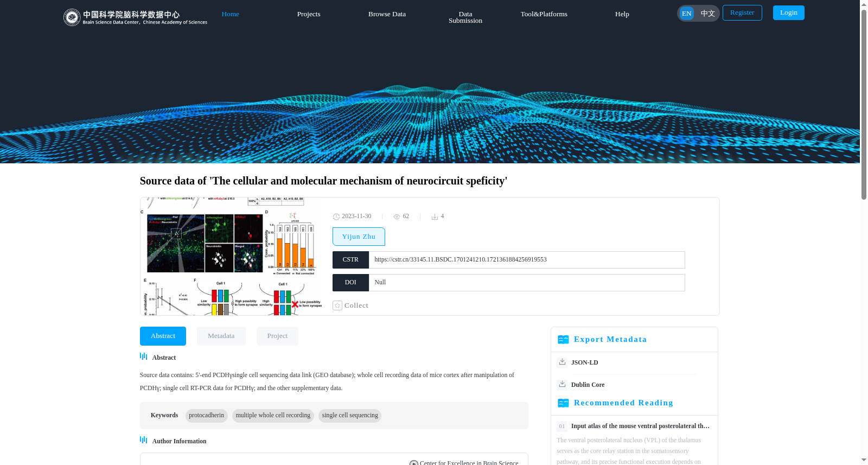The image size is (868, 465).
Task: Select the Abstract tab
Action: 163,336
